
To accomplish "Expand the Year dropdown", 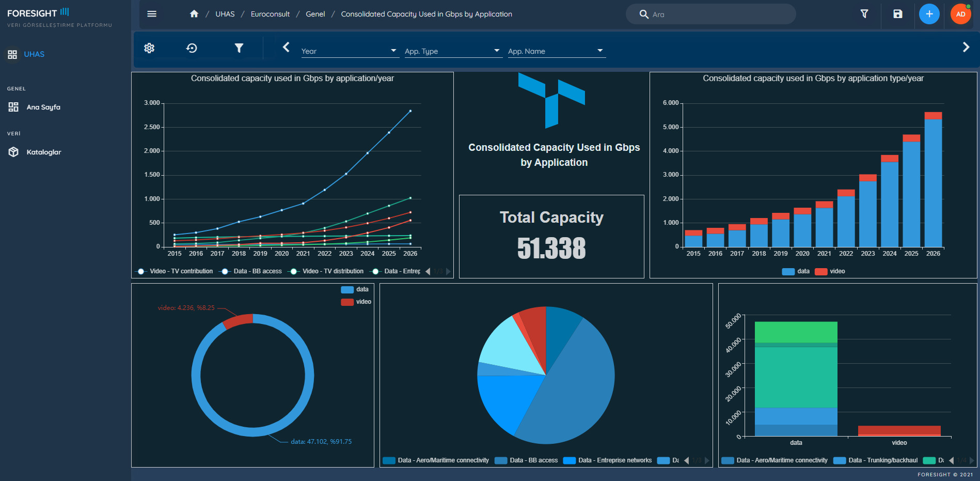I will point(349,51).
